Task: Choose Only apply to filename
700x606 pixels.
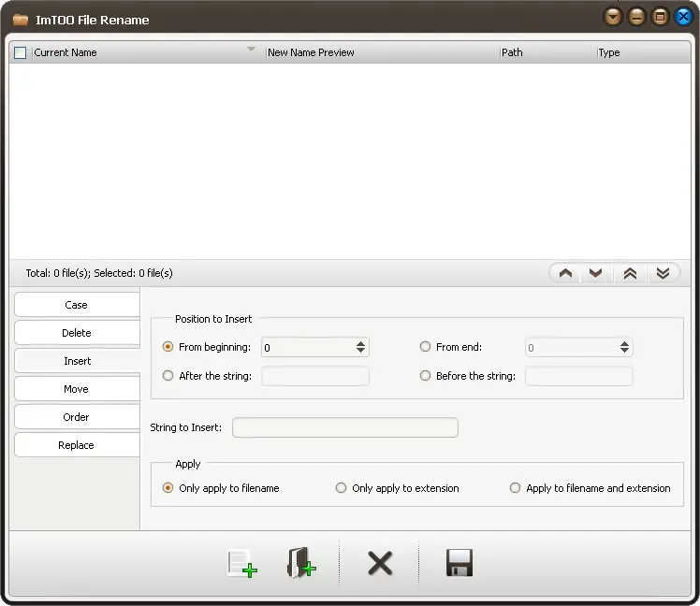Action: tap(168, 488)
